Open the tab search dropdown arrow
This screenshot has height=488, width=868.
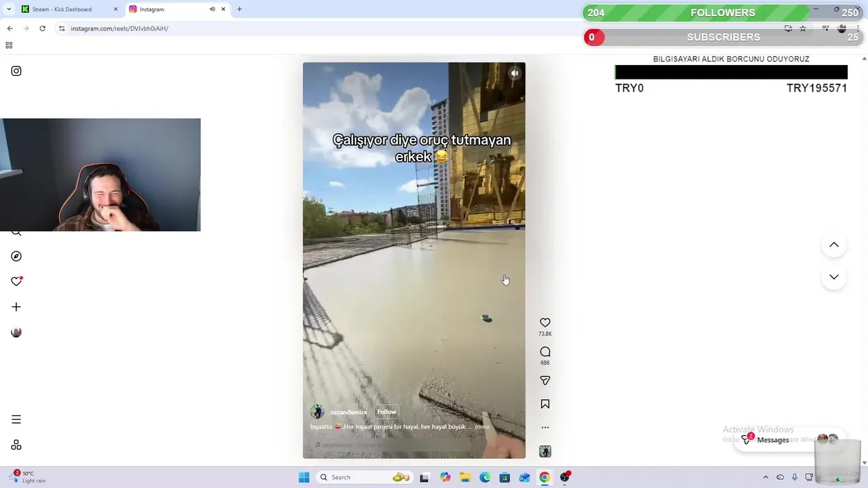click(x=9, y=9)
